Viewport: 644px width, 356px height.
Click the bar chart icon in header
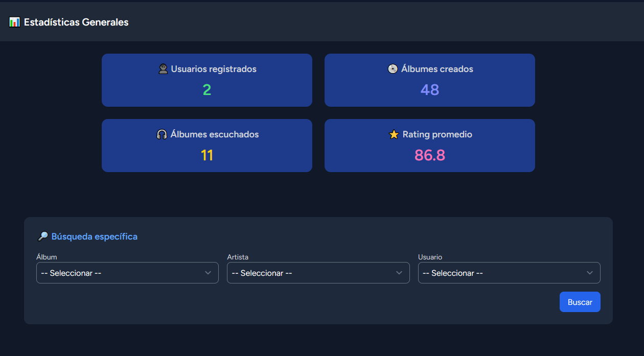click(14, 22)
